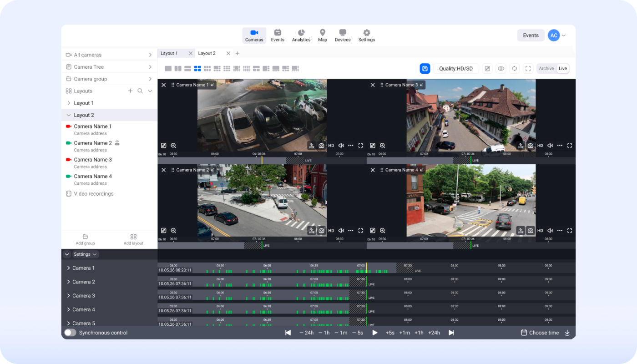637x364 pixels.
Task: Enter fullscreen using the toolbar fullscreen icon
Action: pos(528,69)
